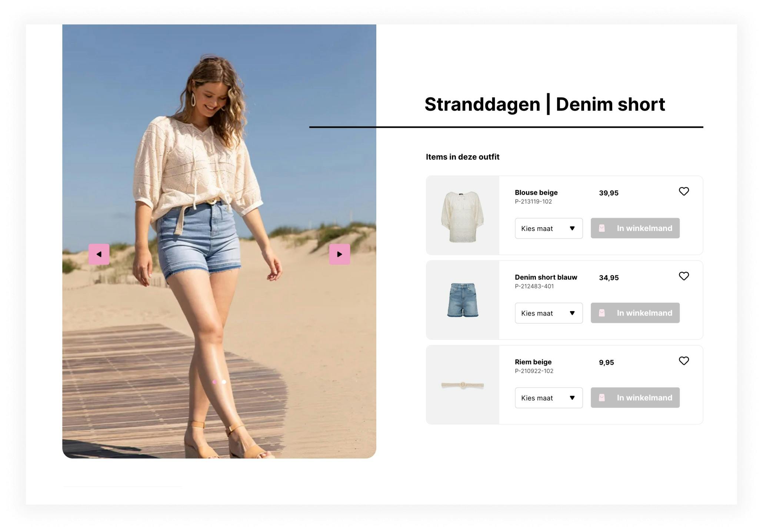Expand Kies maat for Denim short blauw

[x=549, y=313]
